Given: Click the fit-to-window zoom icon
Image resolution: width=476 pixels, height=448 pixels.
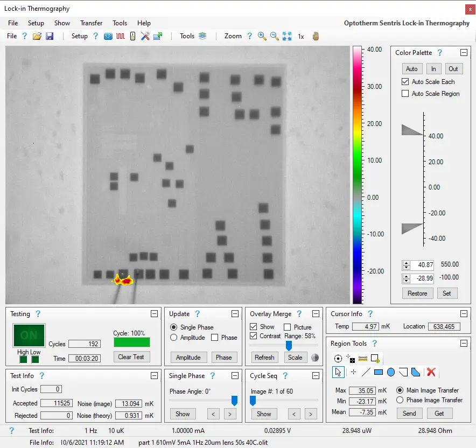Looking at the screenshot, I should tap(287, 37).
